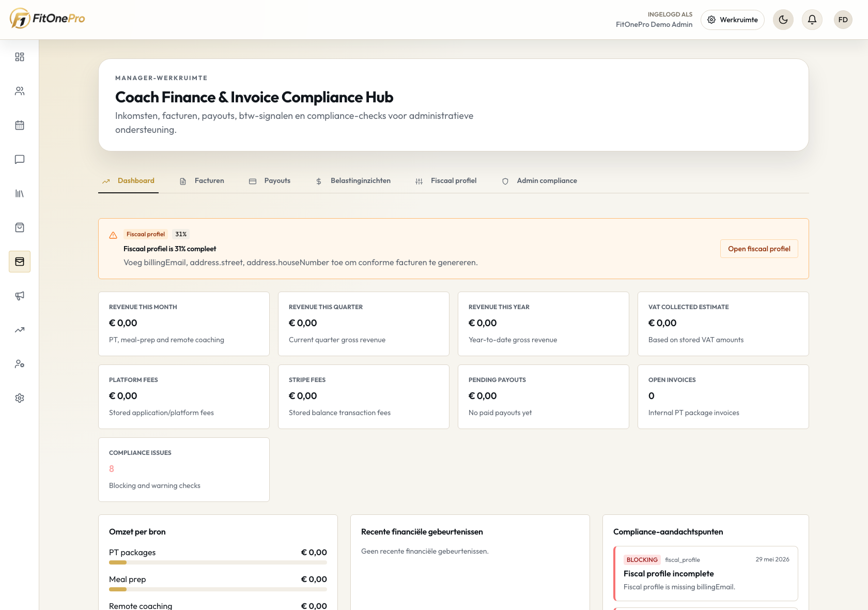The image size is (868, 610).
Task: Toggle dark mode with moon icon
Action: click(x=783, y=20)
